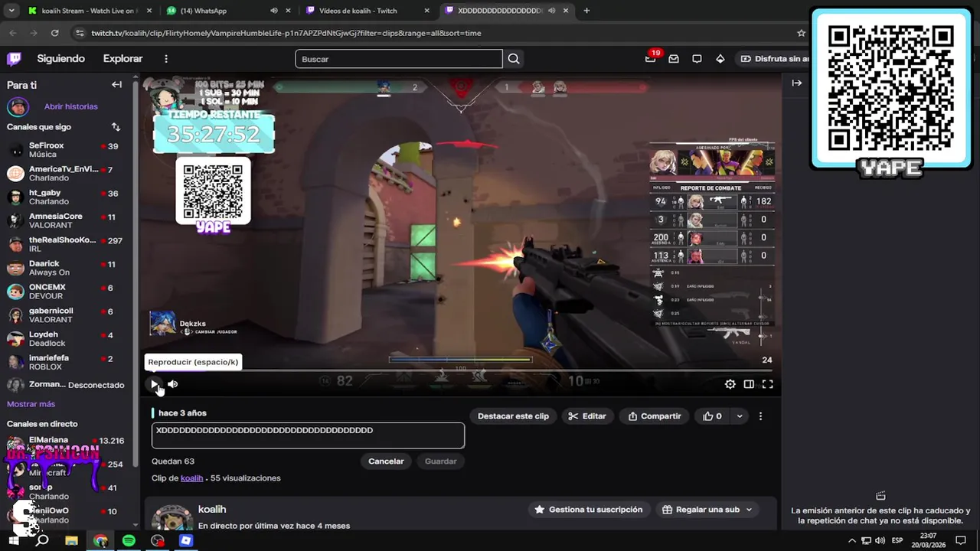Click the search magnifier button
This screenshot has width=980, height=551.
(514, 59)
